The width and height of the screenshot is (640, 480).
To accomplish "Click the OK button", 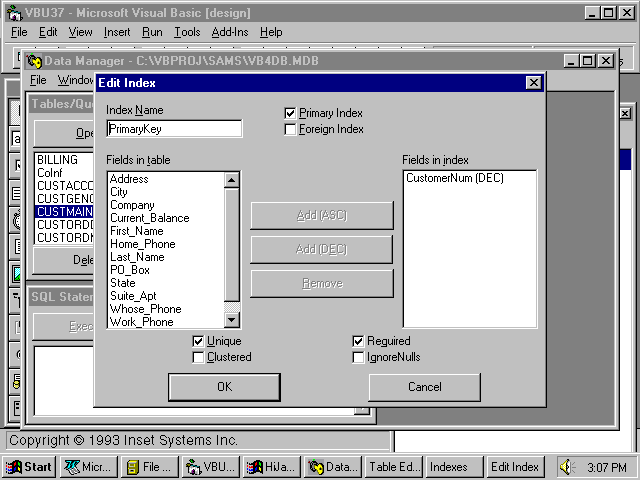I will tap(224, 387).
